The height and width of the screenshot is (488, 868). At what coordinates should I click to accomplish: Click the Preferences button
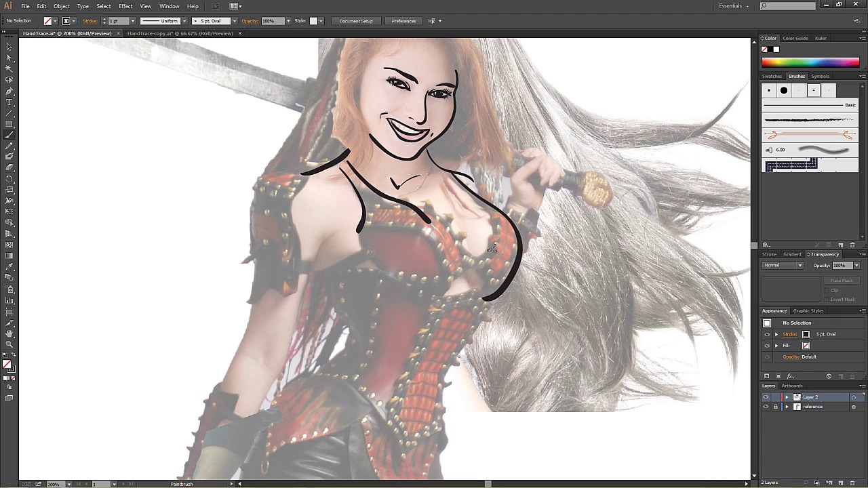pyautogui.click(x=403, y=21)
